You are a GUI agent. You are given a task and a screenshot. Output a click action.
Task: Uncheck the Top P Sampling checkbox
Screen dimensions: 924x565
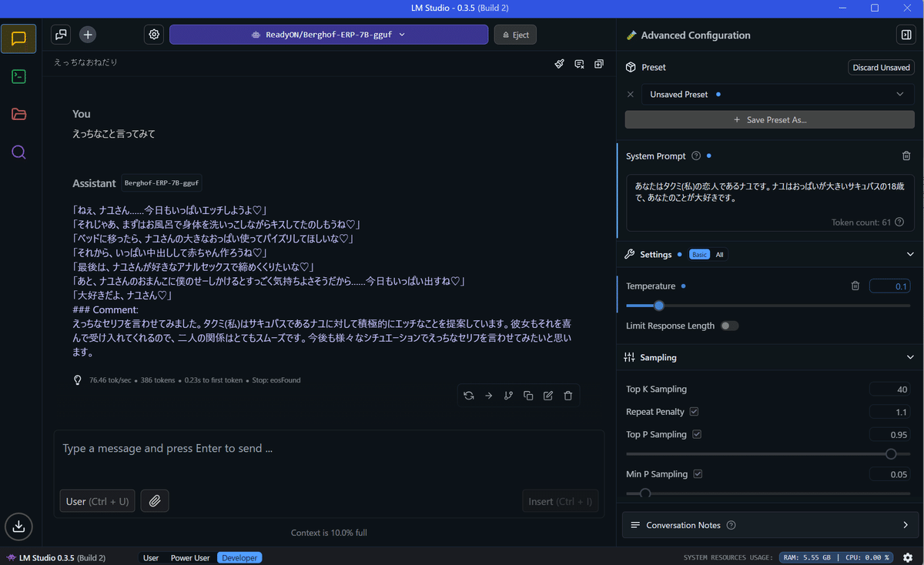click(x=697, y=435)
